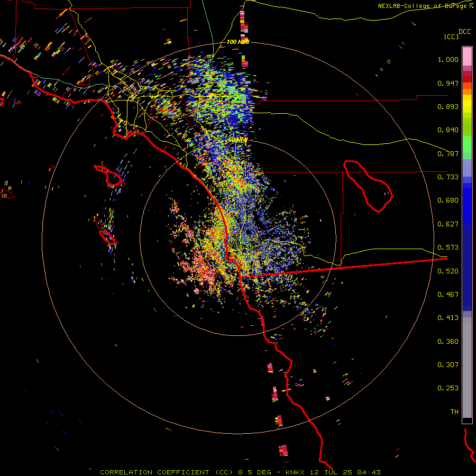The image size is (476, 476).
Task: Select the 0.627 scale value
Action: (448, 224)
